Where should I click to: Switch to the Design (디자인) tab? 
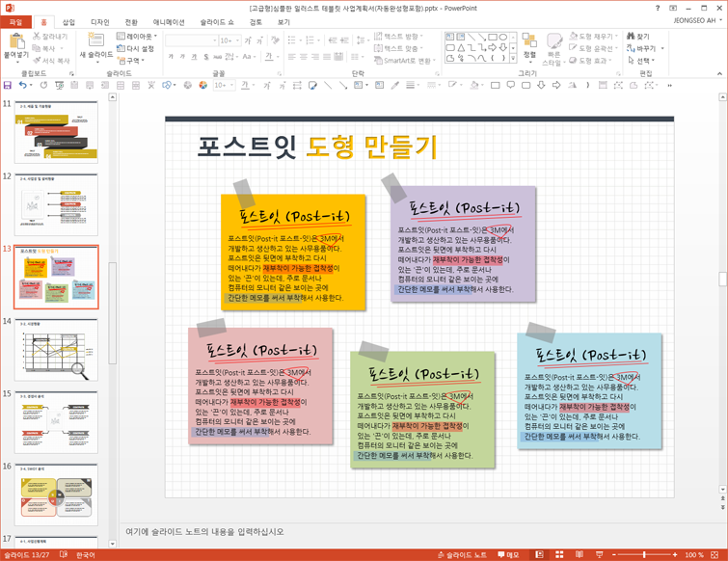click(x=100, y=22)
